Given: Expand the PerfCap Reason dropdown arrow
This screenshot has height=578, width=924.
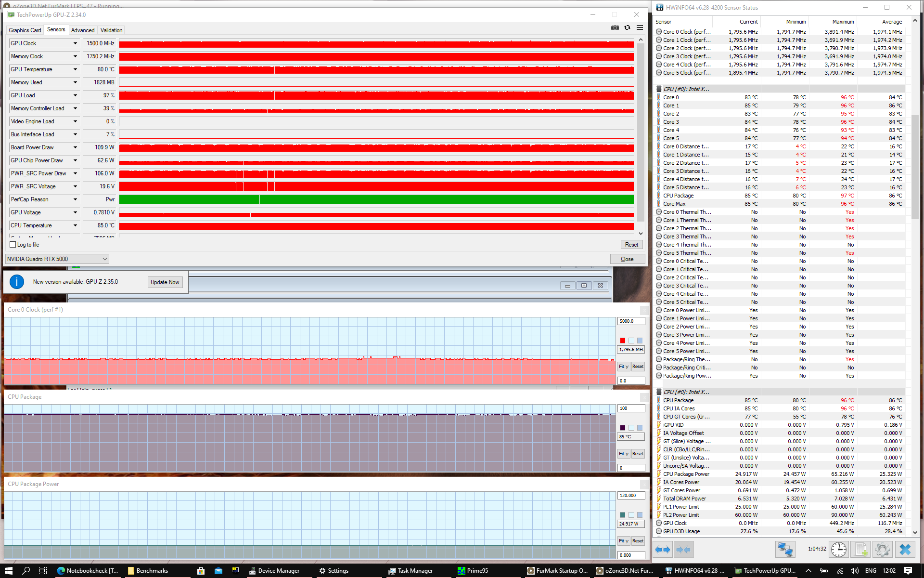Looking at the screenshot, I should [75, 199].
